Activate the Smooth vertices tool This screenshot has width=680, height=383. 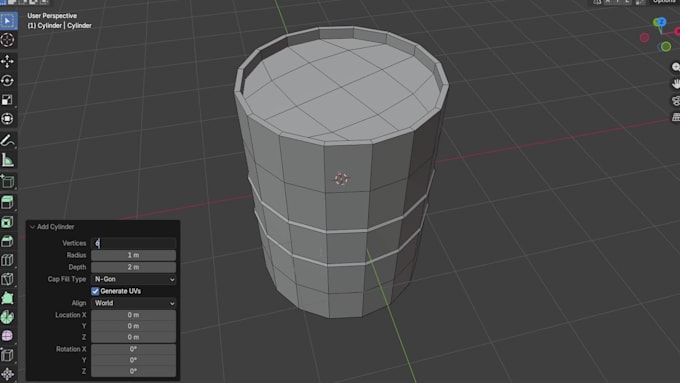pos(7,336)
